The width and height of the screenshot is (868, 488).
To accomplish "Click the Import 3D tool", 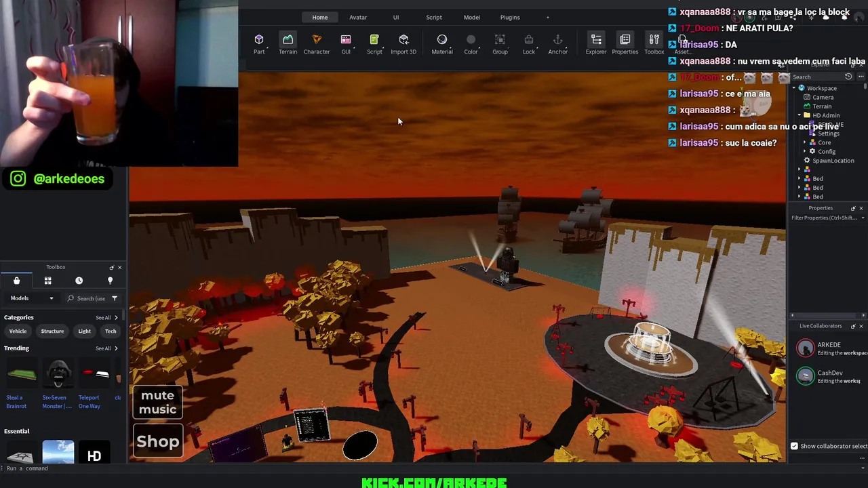I will (x=403, y=43).
